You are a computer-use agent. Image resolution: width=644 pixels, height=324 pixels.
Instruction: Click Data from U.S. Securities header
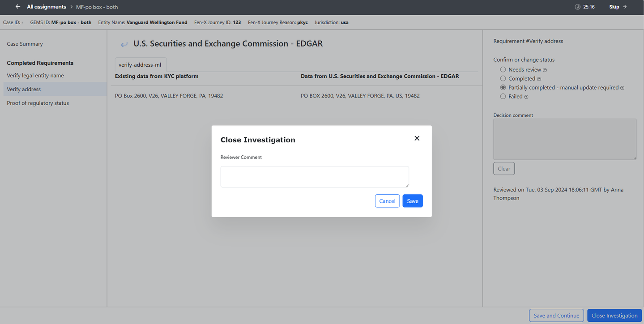tap(380, 76)
